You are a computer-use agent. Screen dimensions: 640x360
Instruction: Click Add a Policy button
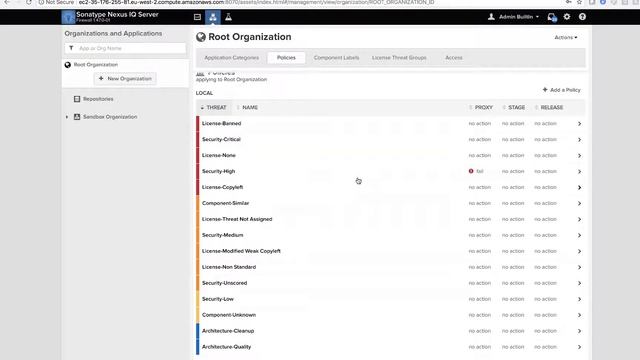tap(561, 90)
